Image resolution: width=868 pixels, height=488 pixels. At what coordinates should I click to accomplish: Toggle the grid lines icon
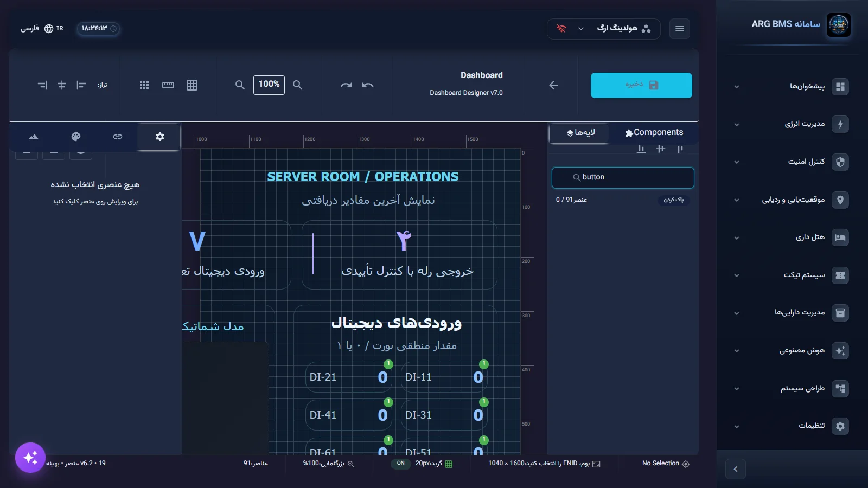192,85
